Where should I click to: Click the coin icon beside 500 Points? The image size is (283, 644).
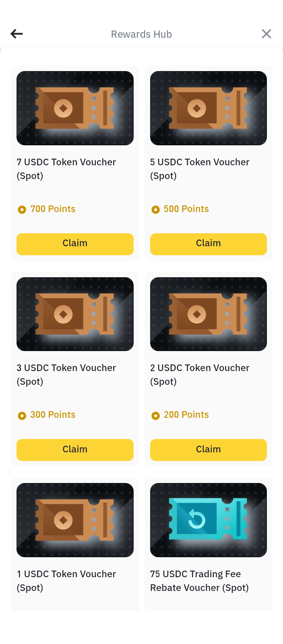click(156, 210)
